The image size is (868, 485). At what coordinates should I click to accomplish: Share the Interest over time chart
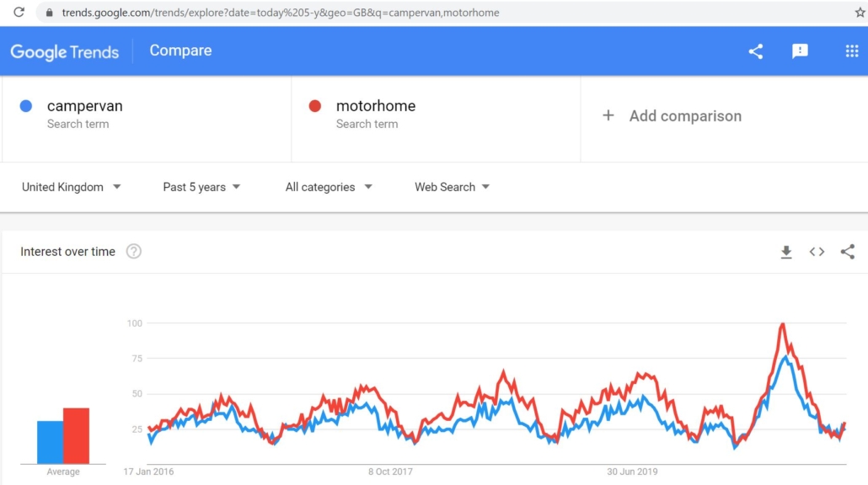coord(848,251)
